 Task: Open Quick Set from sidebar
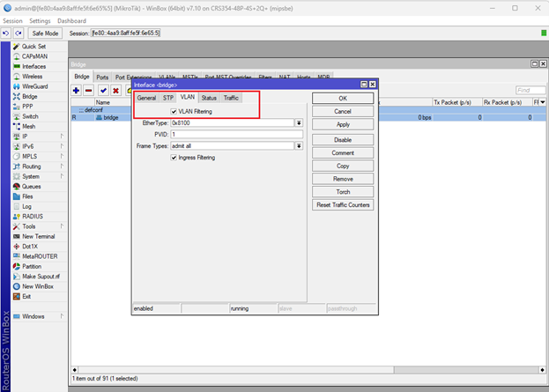[x=34, y=46]
